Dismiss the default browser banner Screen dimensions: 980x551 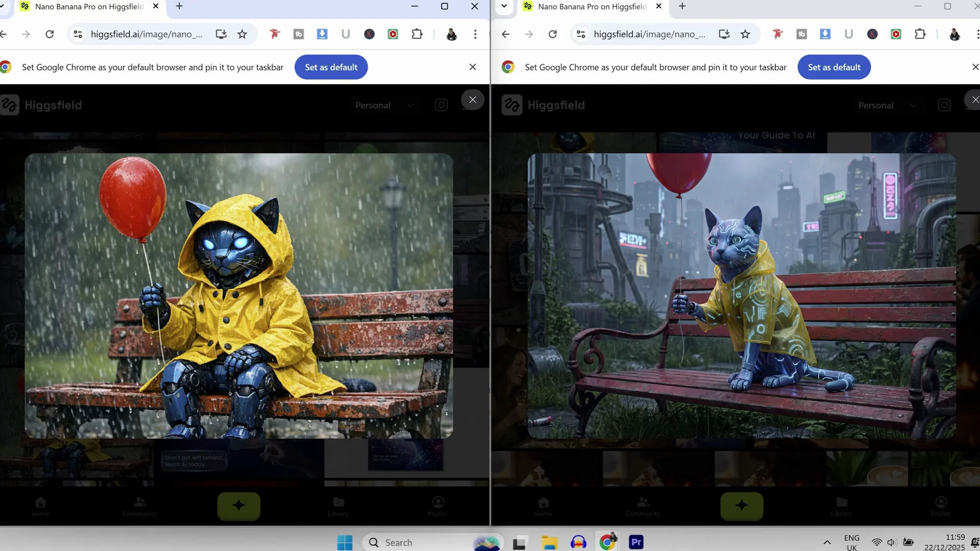[x=473, y=67]
